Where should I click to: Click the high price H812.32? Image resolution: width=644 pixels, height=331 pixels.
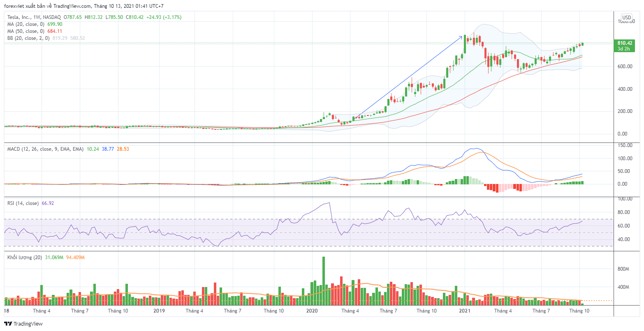point(94,17)
